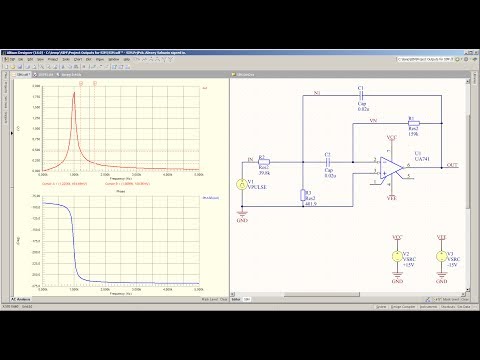
Task: Select the blue waveform name label on phase plot
Action: click(x=211, y=198)
